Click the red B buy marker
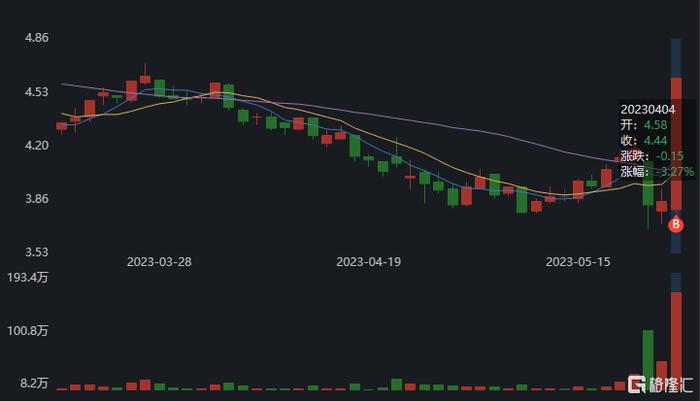This screenshot has width=700, height=401. pos(676,224)
